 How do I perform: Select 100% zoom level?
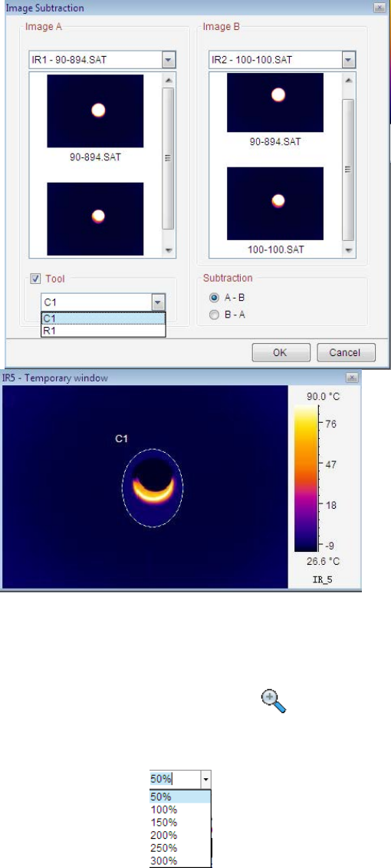point(180,809)
